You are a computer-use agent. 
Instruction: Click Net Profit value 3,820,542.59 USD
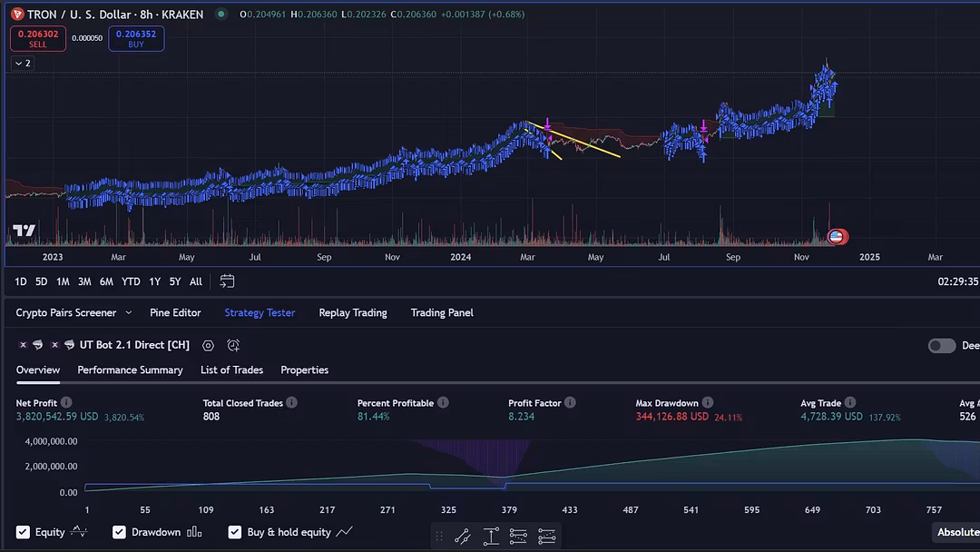tap(57, 417)
